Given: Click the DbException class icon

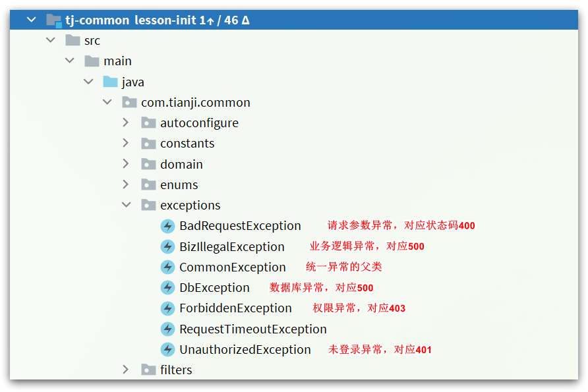Looking at the screenshot, I should pyautogui.click(x=167, y=288).
